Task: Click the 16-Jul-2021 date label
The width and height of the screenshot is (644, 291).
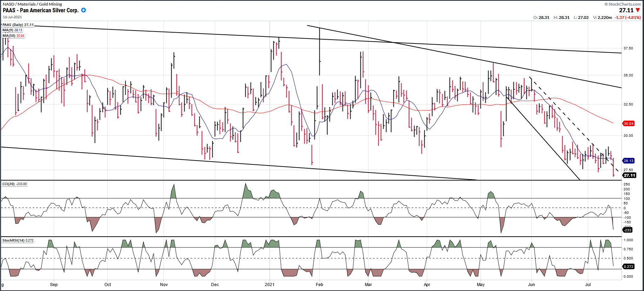Action: 12,17
